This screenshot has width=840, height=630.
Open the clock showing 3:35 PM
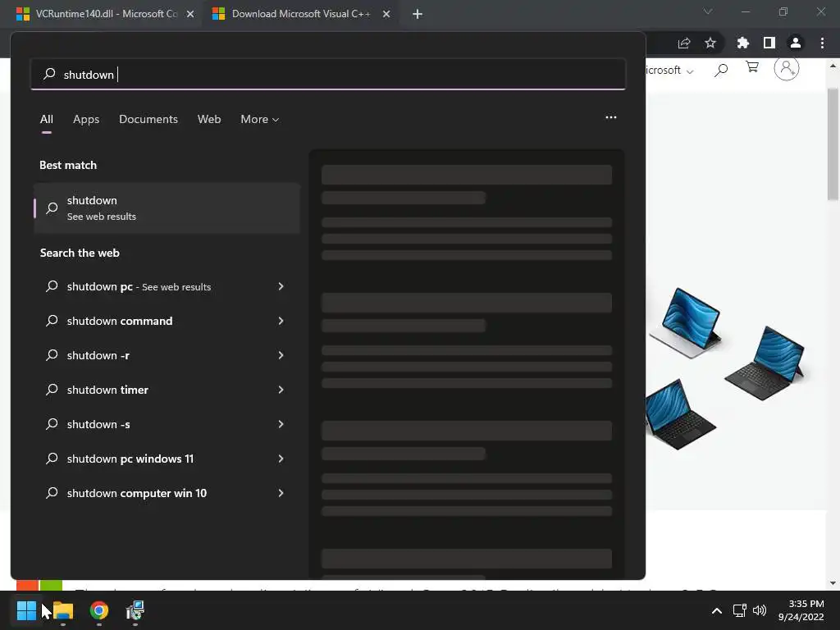[x=801, y=610]
